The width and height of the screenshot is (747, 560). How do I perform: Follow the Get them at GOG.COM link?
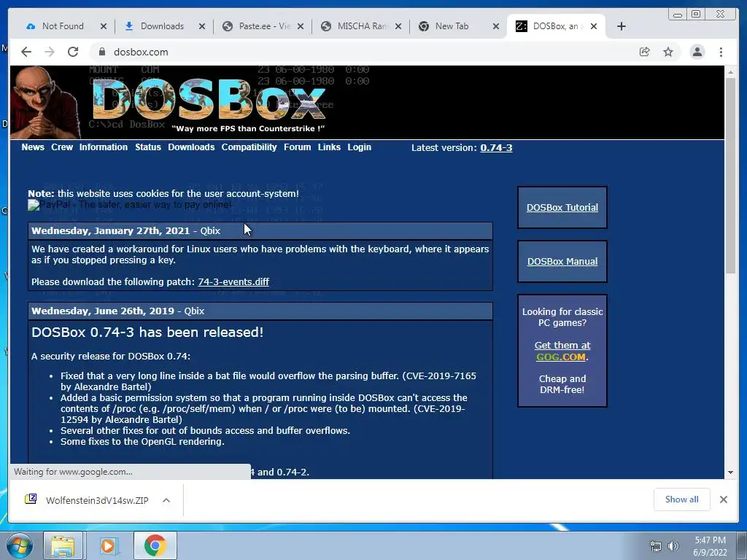coord(562,351)
